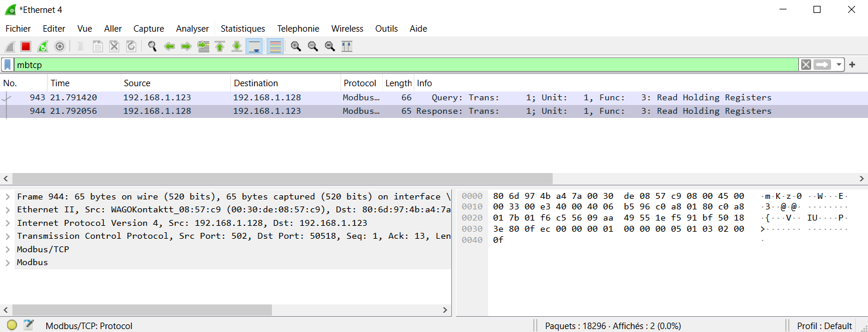Go to the first packet
The height and width of the screenshot is (332, 868).
220,46
